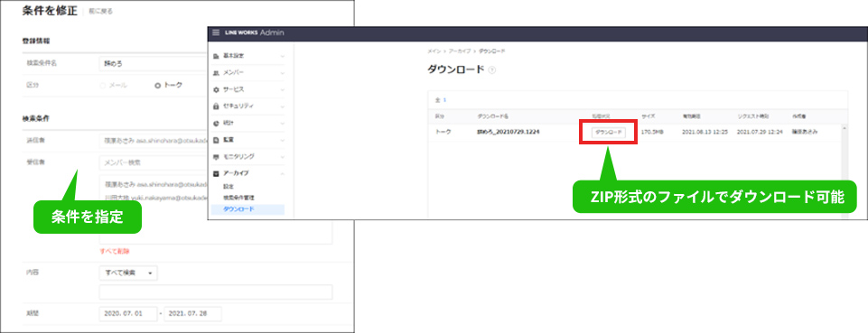
Task: Select ダウンロード under アーカイブ
Action: (x=238, y=209)
